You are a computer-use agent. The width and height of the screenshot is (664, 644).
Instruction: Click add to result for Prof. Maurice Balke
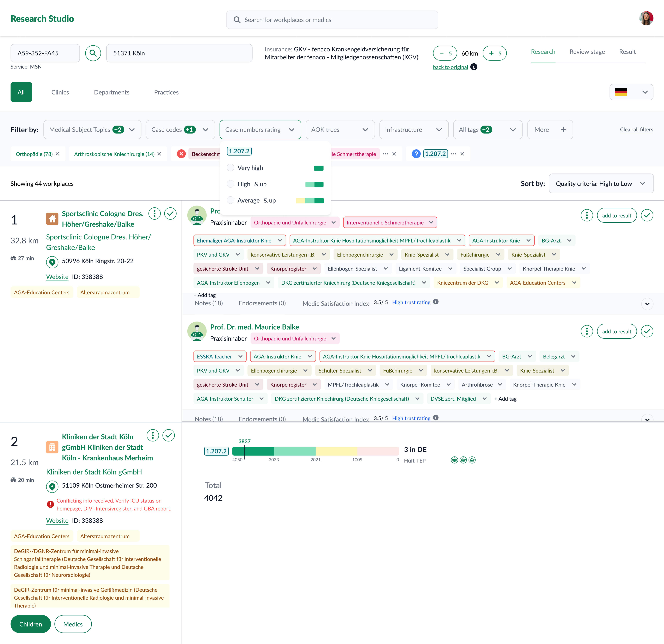coord(616,331)
